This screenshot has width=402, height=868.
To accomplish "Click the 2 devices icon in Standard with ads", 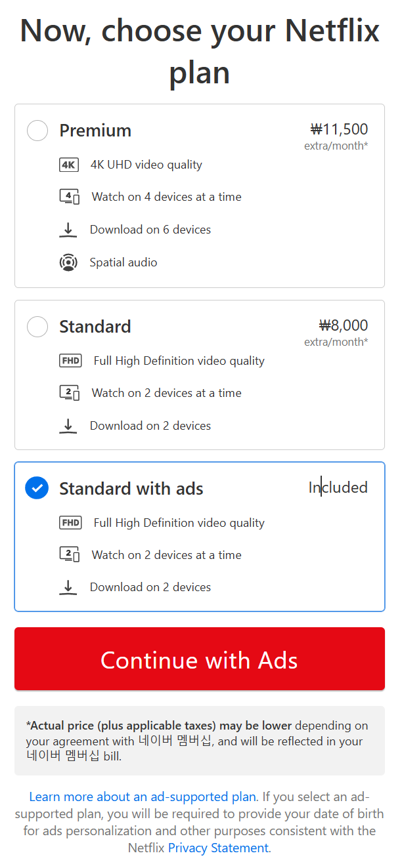I will click(69, 555).
